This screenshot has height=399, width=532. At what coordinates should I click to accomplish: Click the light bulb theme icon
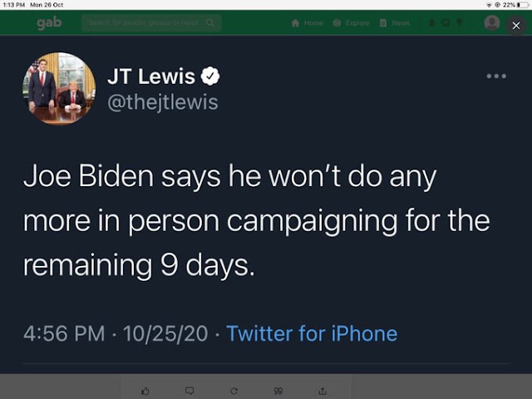460,22
